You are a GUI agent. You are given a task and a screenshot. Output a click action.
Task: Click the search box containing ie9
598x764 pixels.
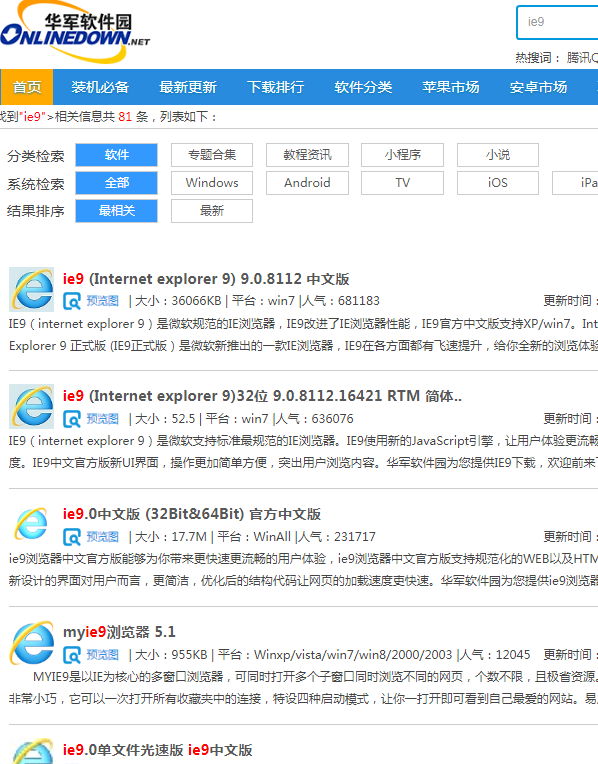pyautogui.click(x=558, y=22)
